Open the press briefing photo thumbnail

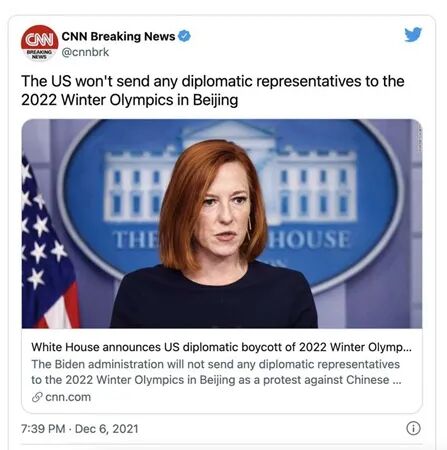tap(222, 224)
